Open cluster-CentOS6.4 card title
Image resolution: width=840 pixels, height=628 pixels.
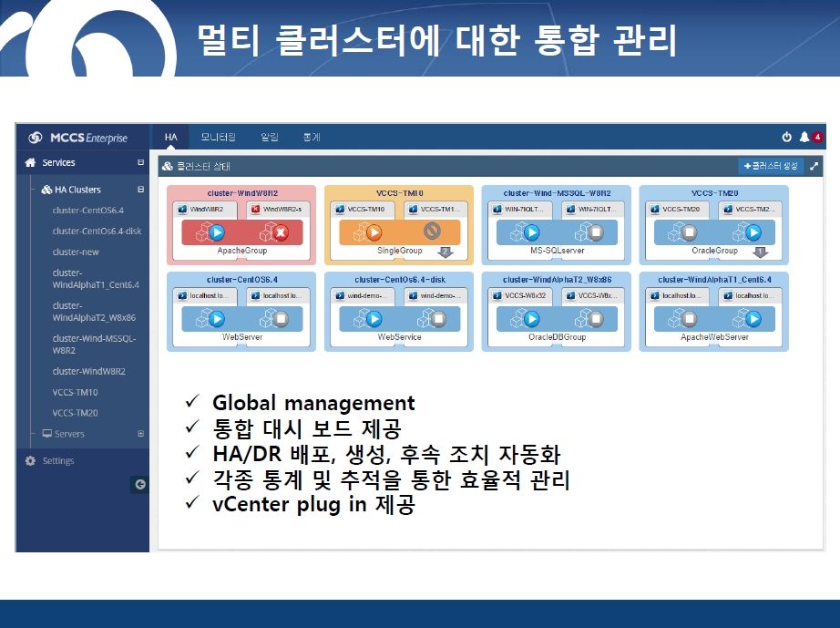point(242,280)
